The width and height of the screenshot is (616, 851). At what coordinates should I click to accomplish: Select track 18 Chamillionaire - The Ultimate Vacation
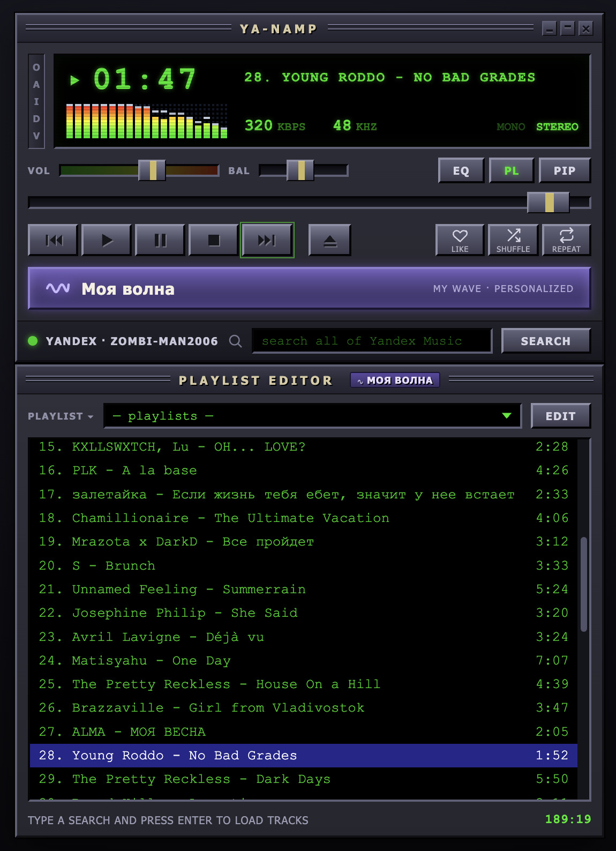[x=303, y=518]
